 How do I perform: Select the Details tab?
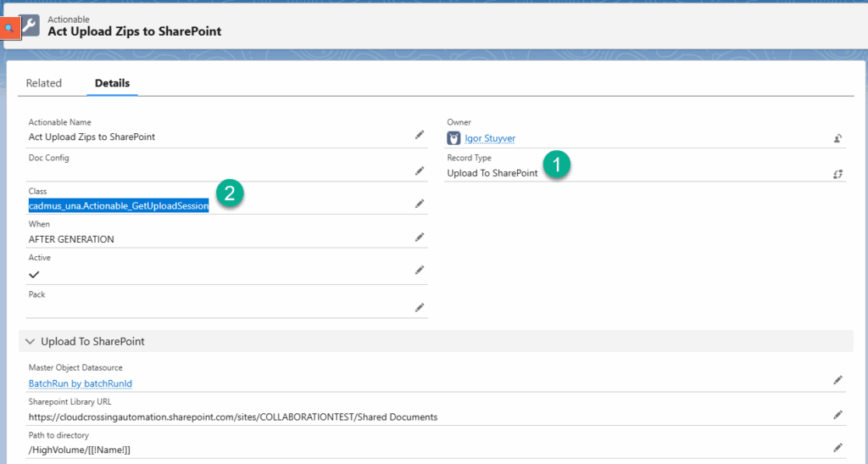[112, 83]
